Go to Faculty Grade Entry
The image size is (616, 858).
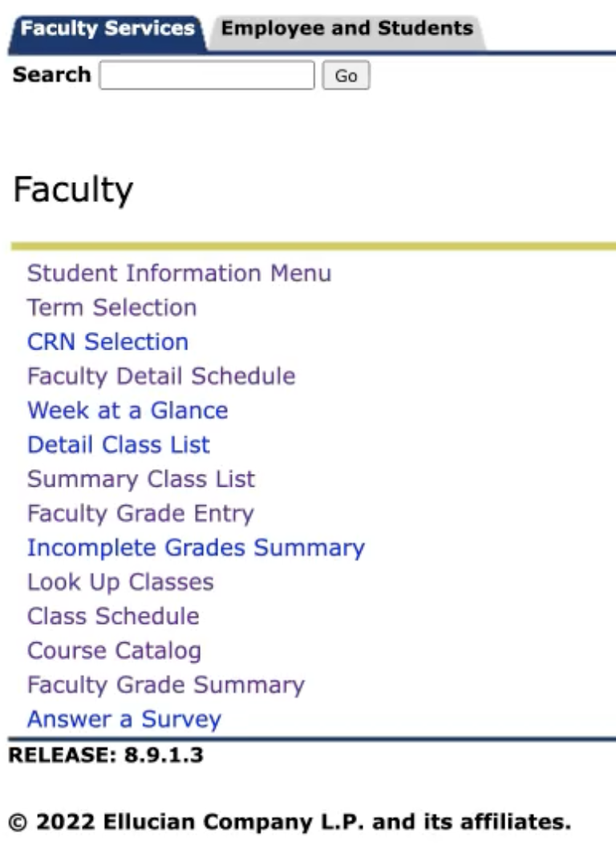click(140, 513)
